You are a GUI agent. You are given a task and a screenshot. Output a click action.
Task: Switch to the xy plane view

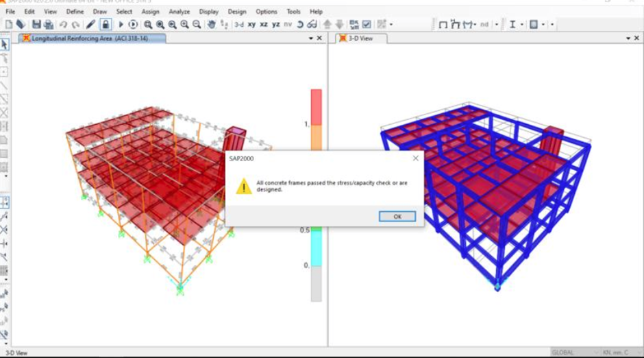(x=251, y=25)
